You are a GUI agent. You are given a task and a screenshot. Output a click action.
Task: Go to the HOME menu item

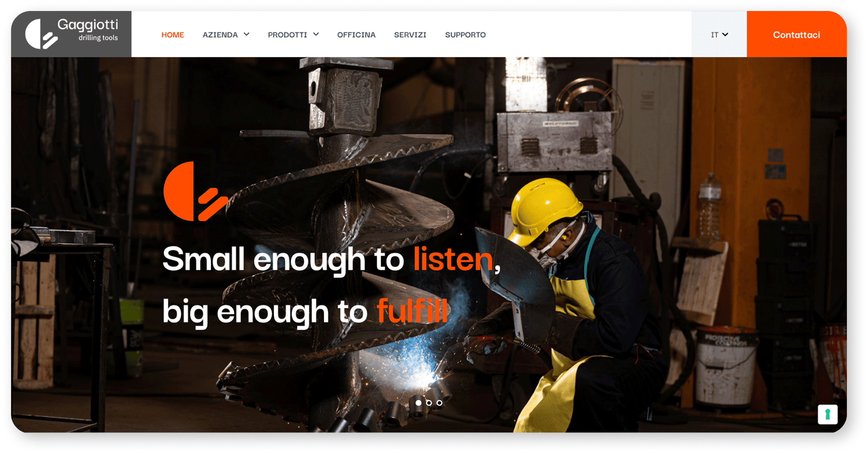[172, 35]
